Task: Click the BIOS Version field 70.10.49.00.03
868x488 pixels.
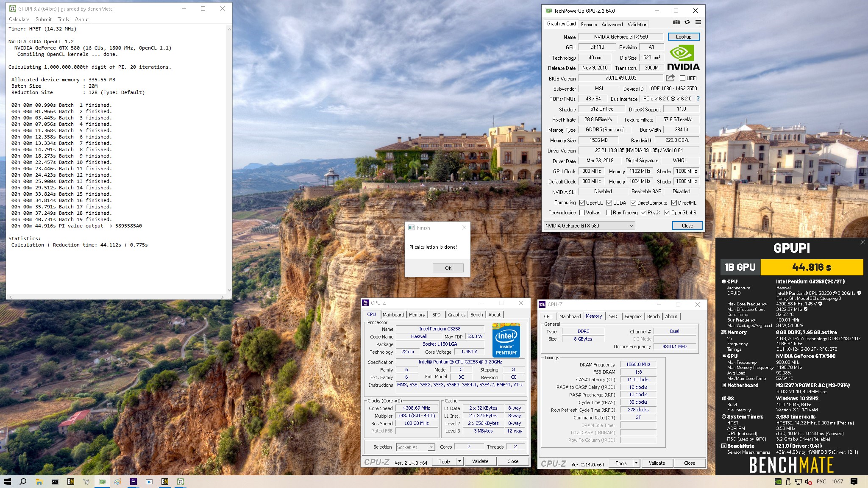Action: click(620, 78)
